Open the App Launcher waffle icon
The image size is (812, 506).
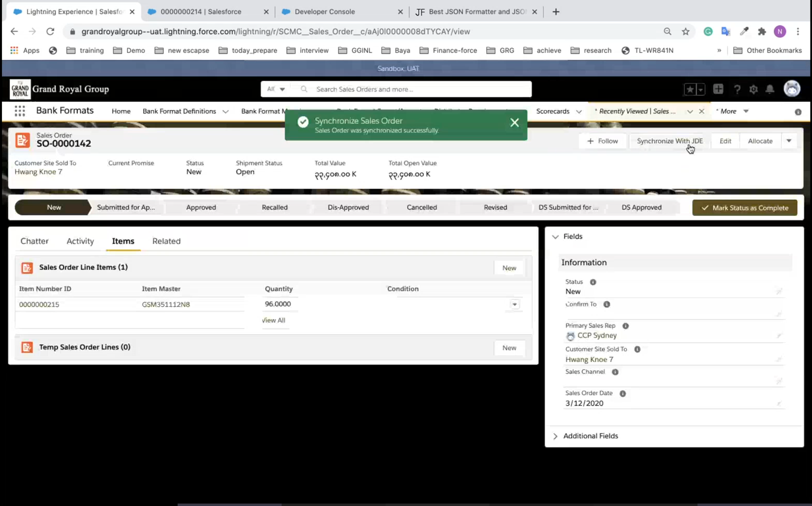19,111
